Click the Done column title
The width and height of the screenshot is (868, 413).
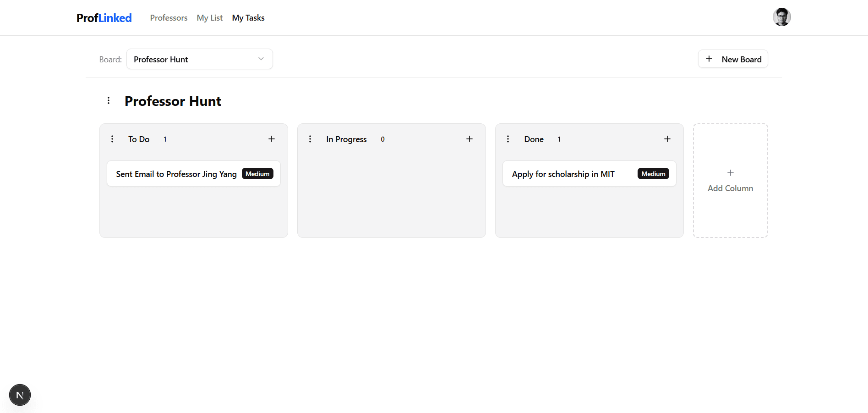pyautogui.click(x=534, y=139)
